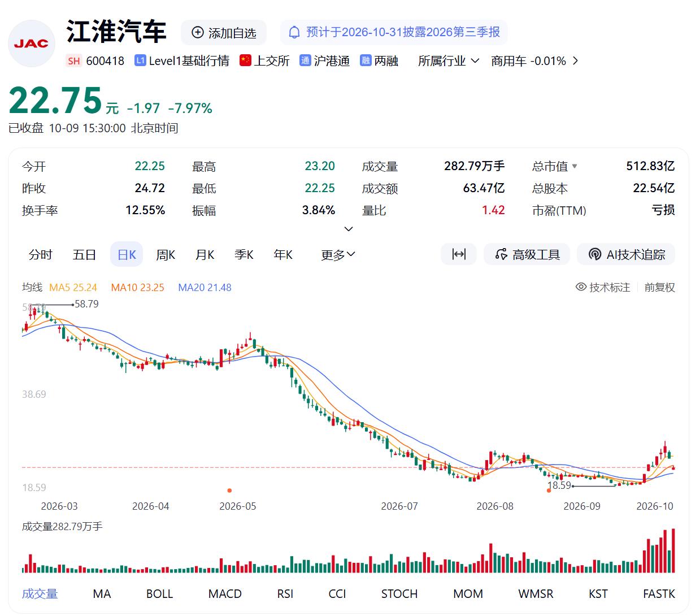Open the 更多 chart period dropdown

(x=338, y=255)
